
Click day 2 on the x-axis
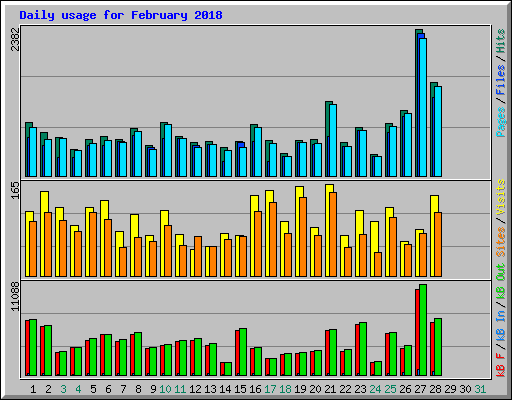click(48, 389)
